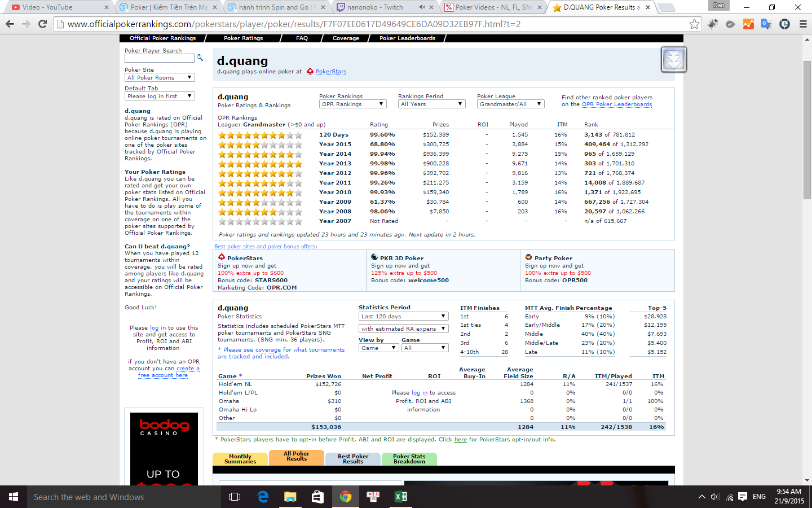Open the Chrome menu hamburger icon

pyautogui.click(x=803, y=24)
